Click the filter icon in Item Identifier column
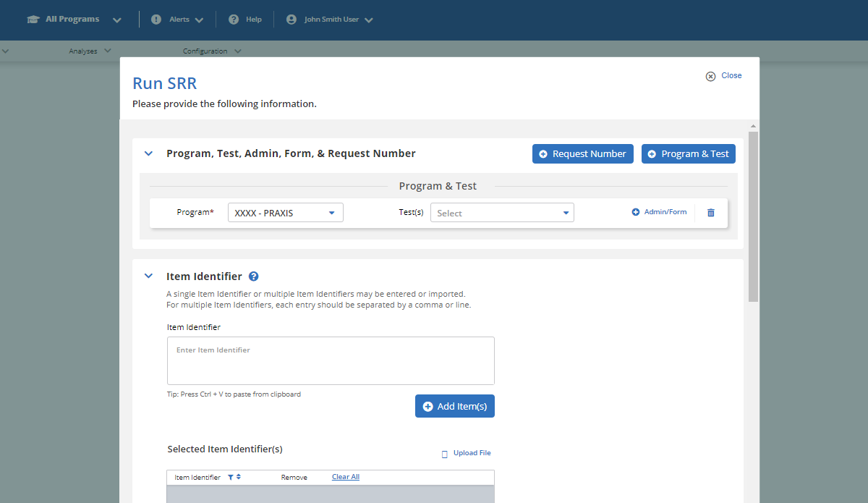 [x=231, y=478]
